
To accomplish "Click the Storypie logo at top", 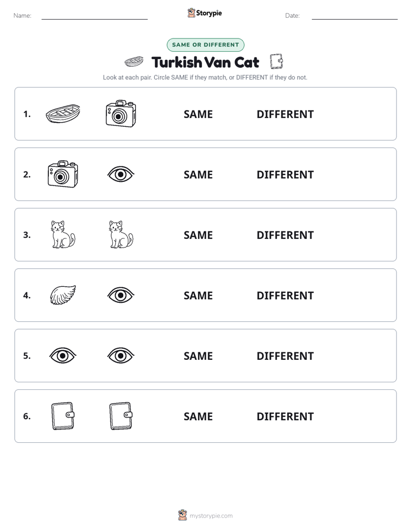I will click(x=204, y=13).
